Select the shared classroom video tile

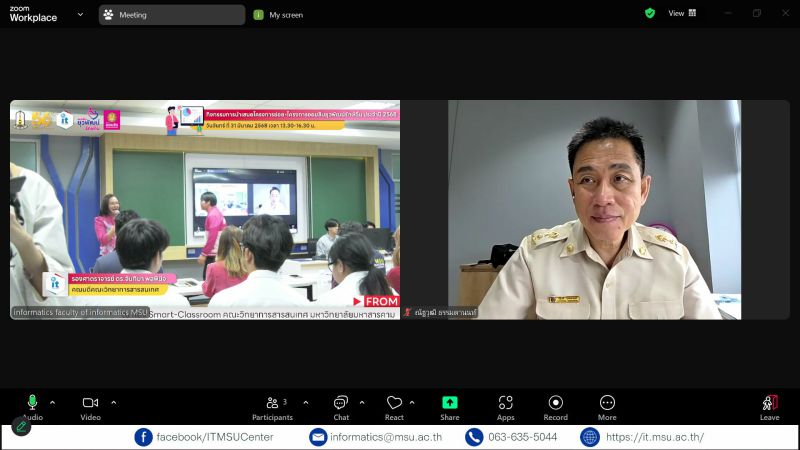coord(205,210)
